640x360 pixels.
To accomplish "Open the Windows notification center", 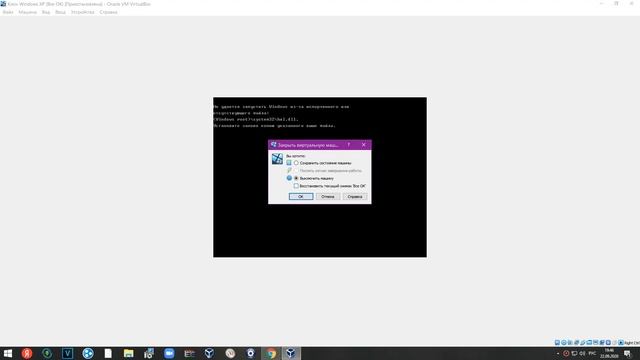I will [627, 353].
